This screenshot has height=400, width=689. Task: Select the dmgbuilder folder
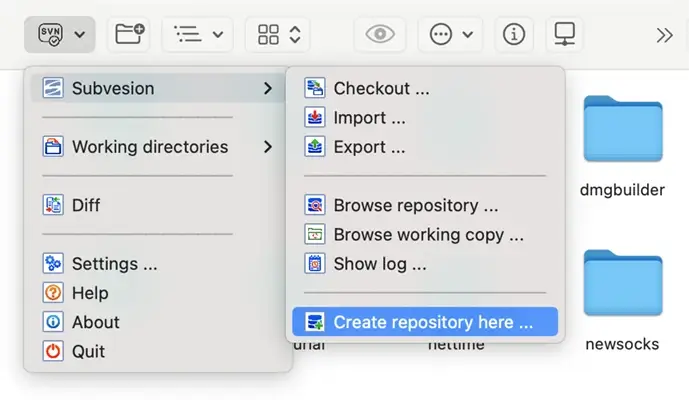(x=623, y=129)
